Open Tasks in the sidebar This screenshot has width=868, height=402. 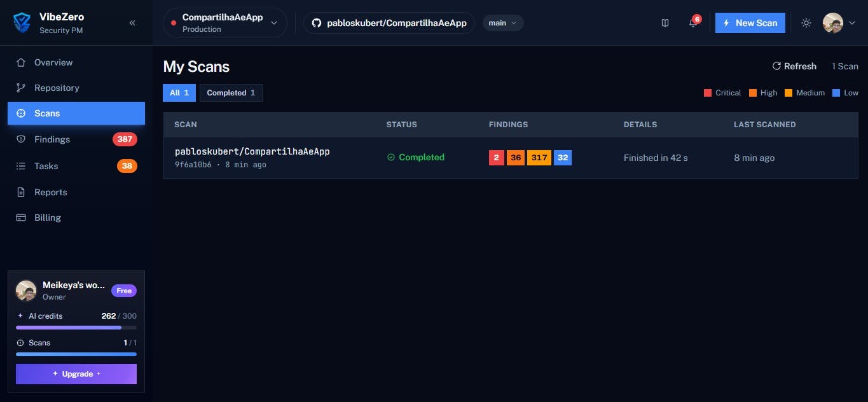76,166
